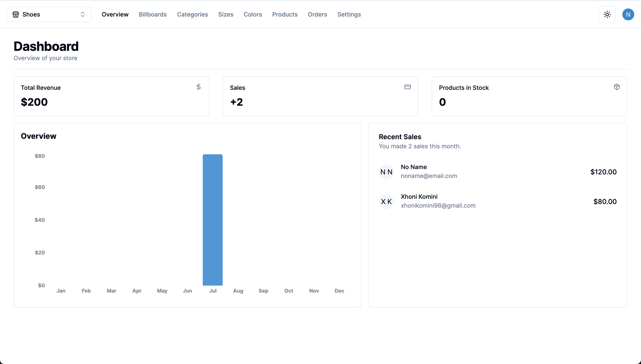Click the 0 products in stock value
Image resolution: width=641 pixels, height=364 pixels.
click(442, 102)
